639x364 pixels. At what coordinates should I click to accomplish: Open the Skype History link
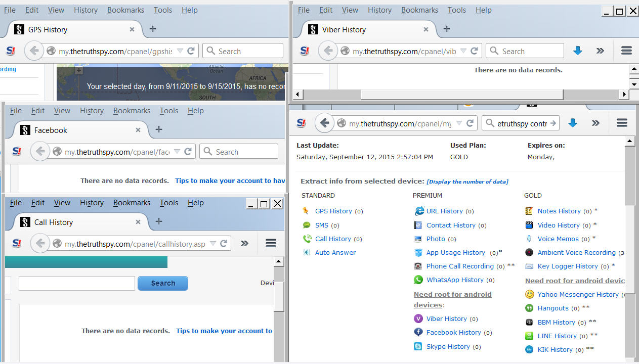pyautogui.click(x=448, y=346)
